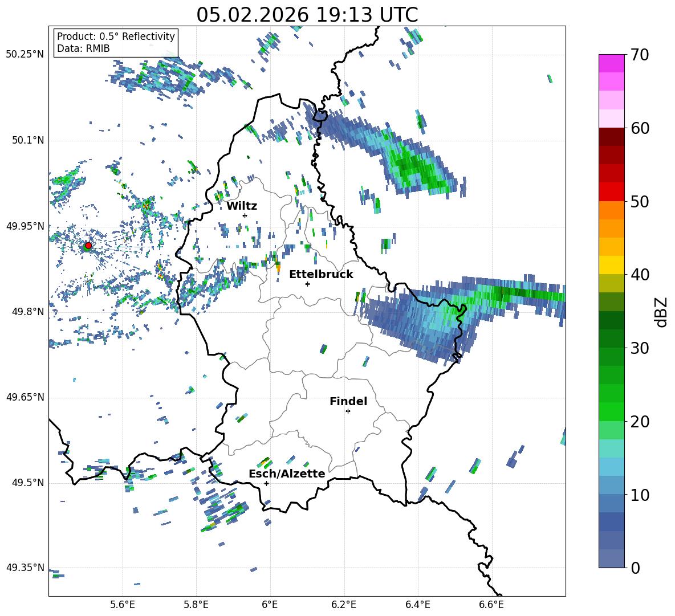Image resolution: width=675 pixels, height=616 pixels.
Task: Click the Ettelbruck station cross marker
Action: [307, 284]
